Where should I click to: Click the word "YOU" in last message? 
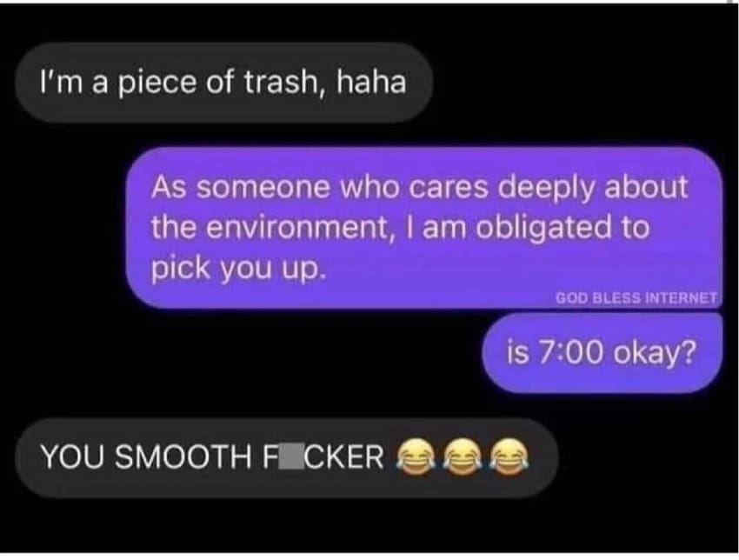coord(71,457)
